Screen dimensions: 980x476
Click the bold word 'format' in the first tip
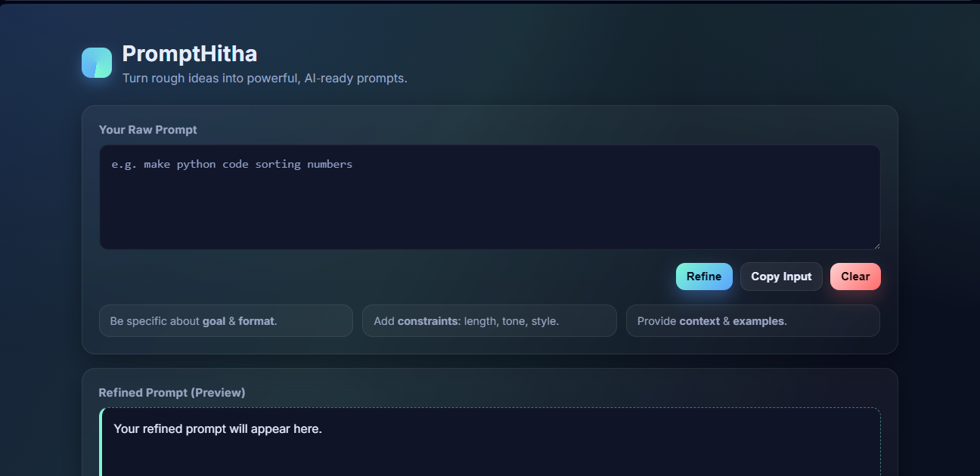coord(256,321)
